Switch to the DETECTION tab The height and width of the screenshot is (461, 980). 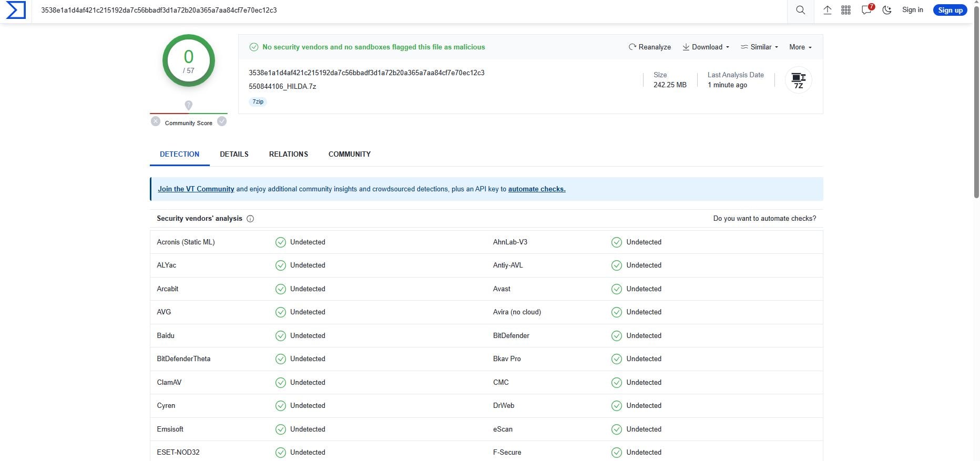[x=180, y=154]
